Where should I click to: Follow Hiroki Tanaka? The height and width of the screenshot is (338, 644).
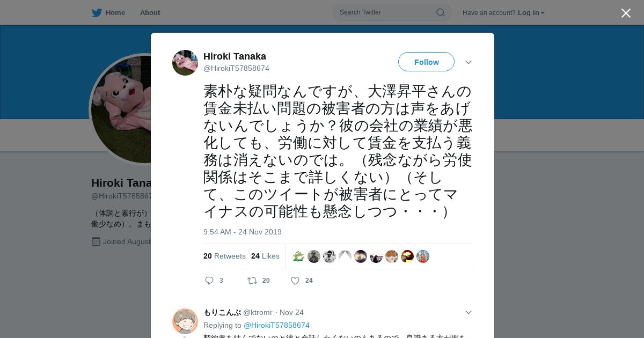pos(426,62)
